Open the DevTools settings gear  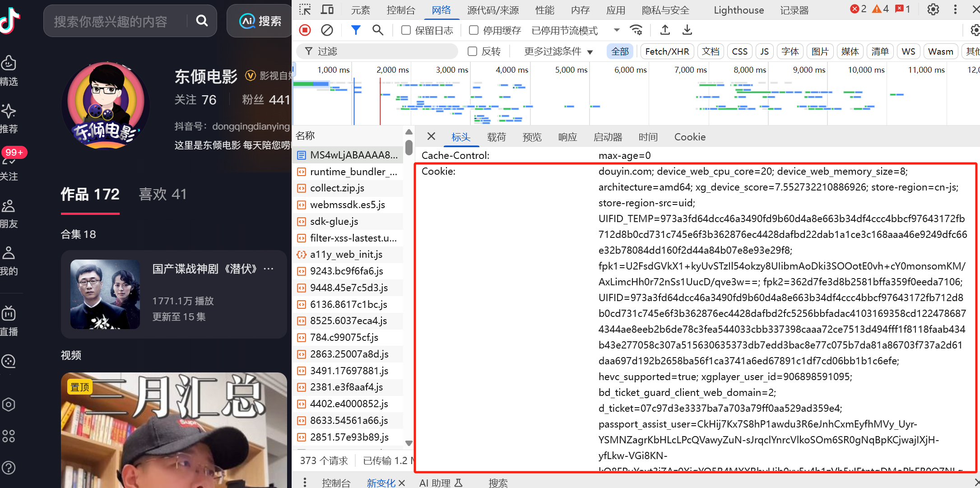pos(933,9)
